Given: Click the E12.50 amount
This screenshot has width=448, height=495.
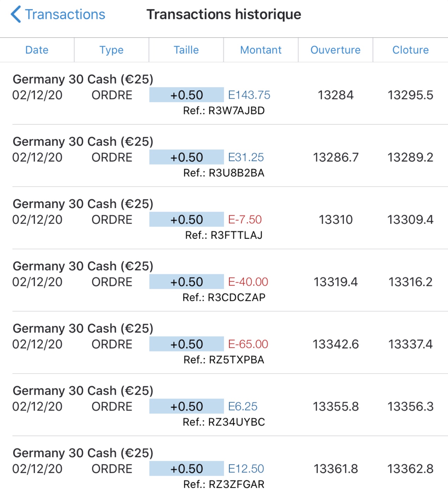Looking at the screenshot, I should pyautogui.click(x=246, y=469).
